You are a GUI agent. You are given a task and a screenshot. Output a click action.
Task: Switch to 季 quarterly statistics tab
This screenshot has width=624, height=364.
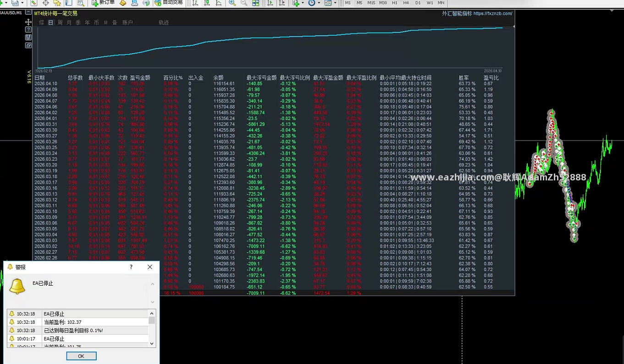pos(78,22)
